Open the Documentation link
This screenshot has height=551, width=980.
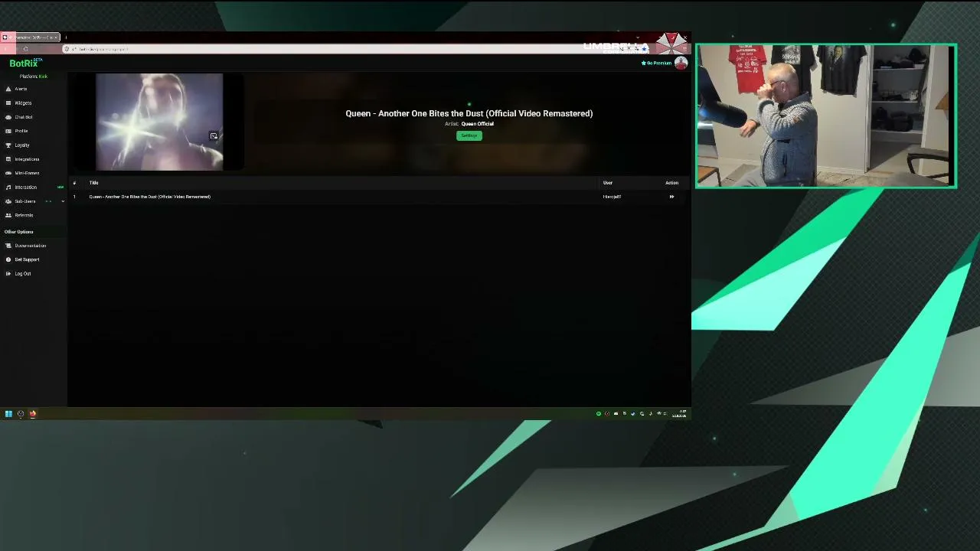31,246
